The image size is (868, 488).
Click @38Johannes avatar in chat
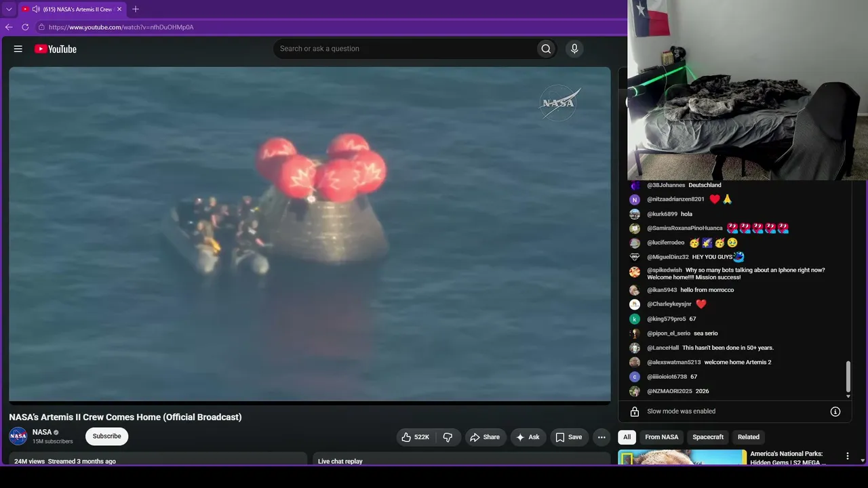[635, 185]
